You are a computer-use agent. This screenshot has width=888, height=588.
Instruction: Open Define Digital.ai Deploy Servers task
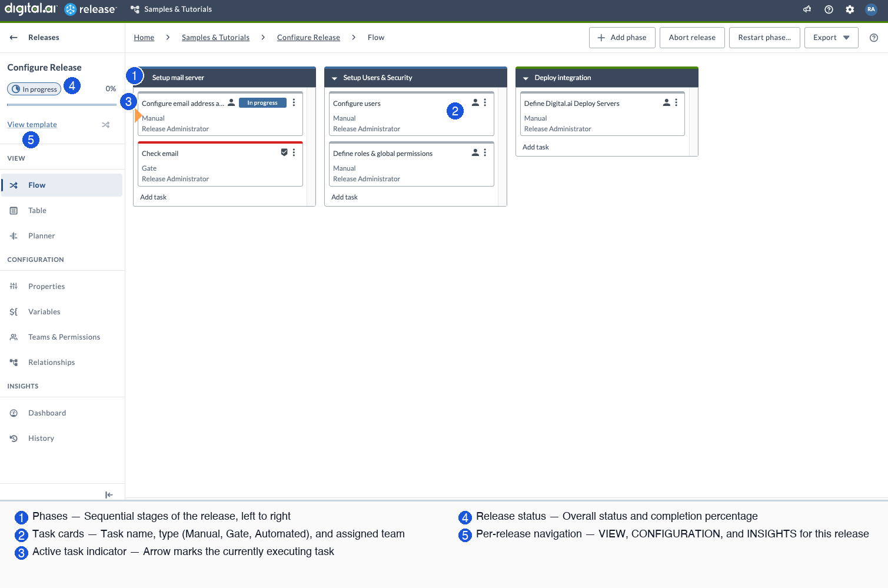(x=603, y=114)
